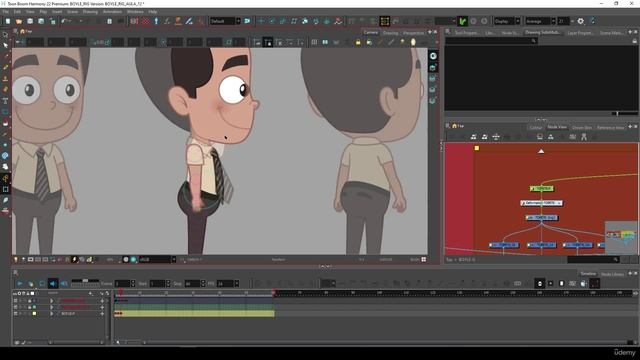Viewport: 640px width, 360px height.
Task: Open the Animation menu
Action: click(x=112, y=12)
